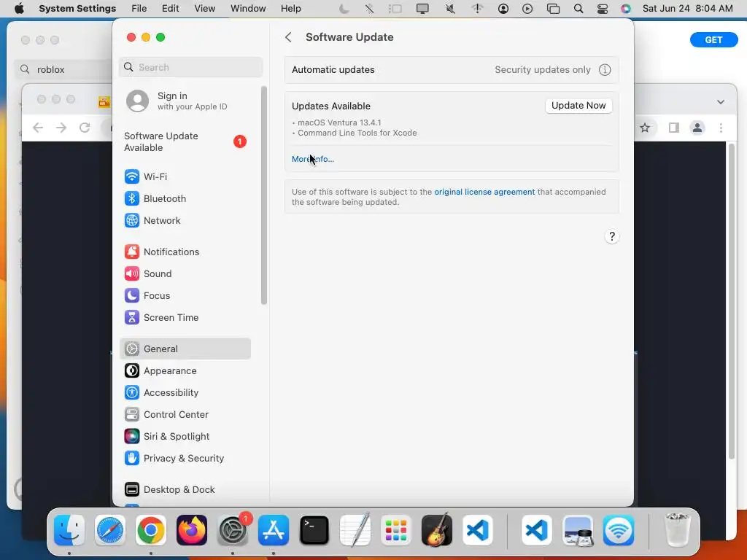Click the Automatic updates info icon

(605, 70)
